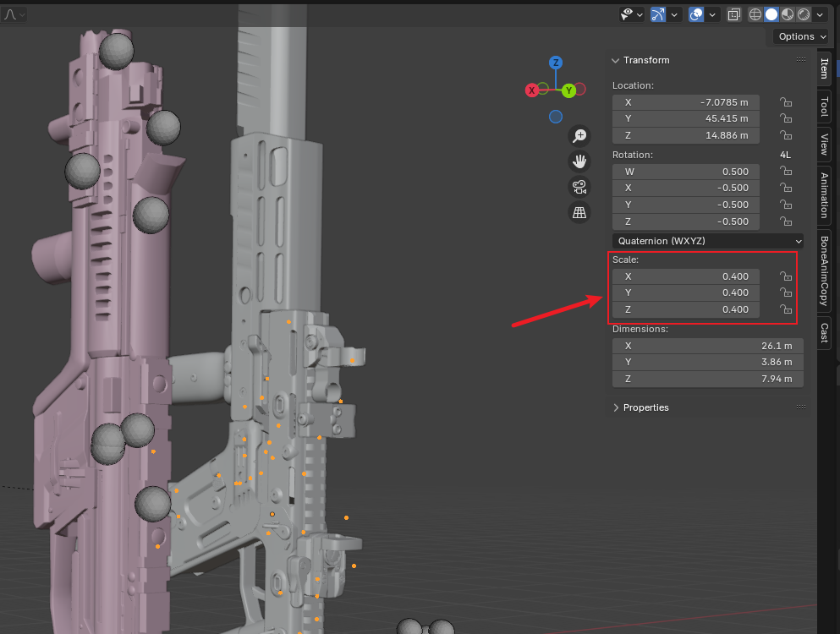Open the Quaternion (WXYZ) rotation mode dropdown
Viewport: 840px width, 634px height.
[707, 241]
